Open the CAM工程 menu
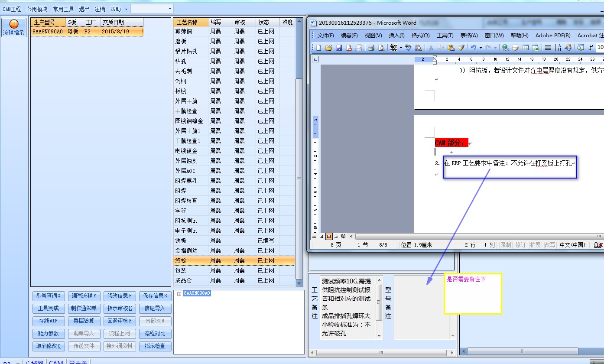The image size is (604, 364). (x=12, y=9)
